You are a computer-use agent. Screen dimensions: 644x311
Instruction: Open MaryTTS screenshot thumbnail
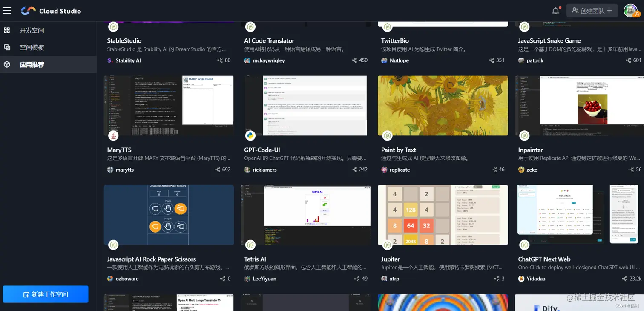(169, 106)
